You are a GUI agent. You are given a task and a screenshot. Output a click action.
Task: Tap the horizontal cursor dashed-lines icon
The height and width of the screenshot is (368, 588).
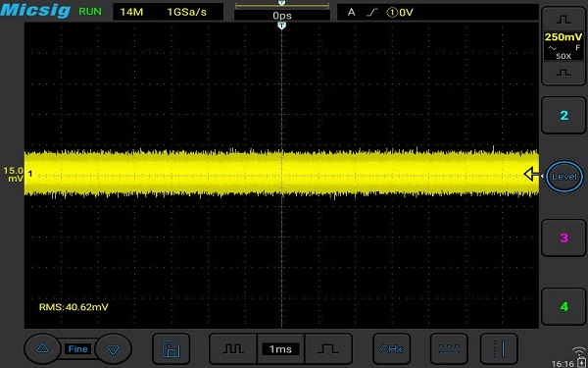449,349
